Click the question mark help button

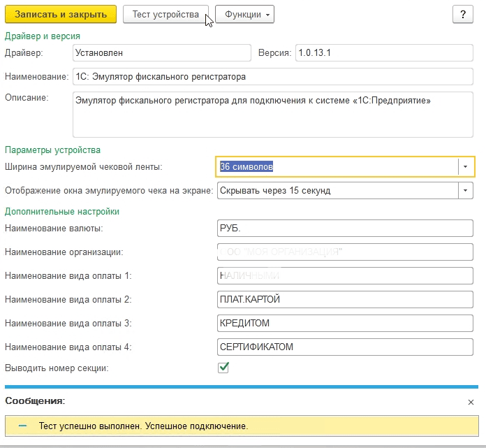coord(463,15)
